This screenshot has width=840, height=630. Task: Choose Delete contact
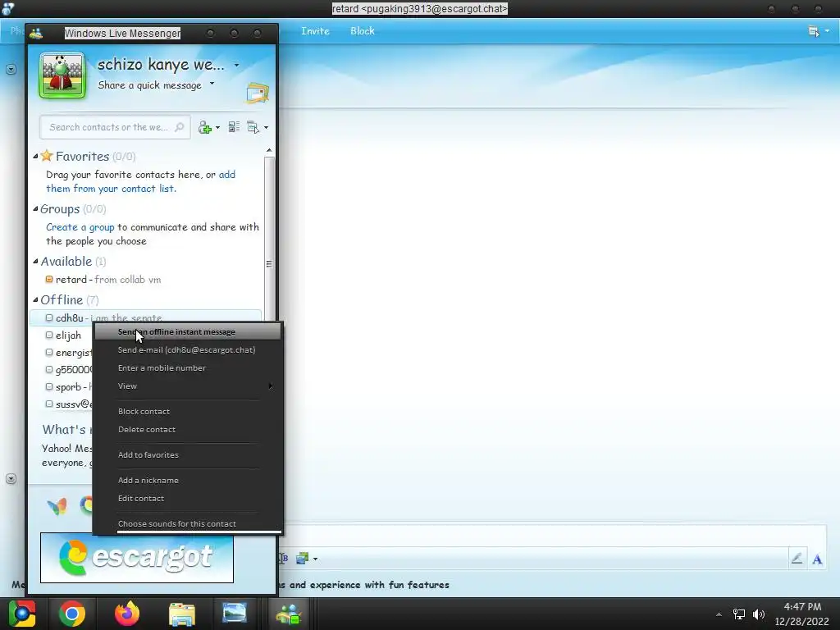tap(188, 430)
